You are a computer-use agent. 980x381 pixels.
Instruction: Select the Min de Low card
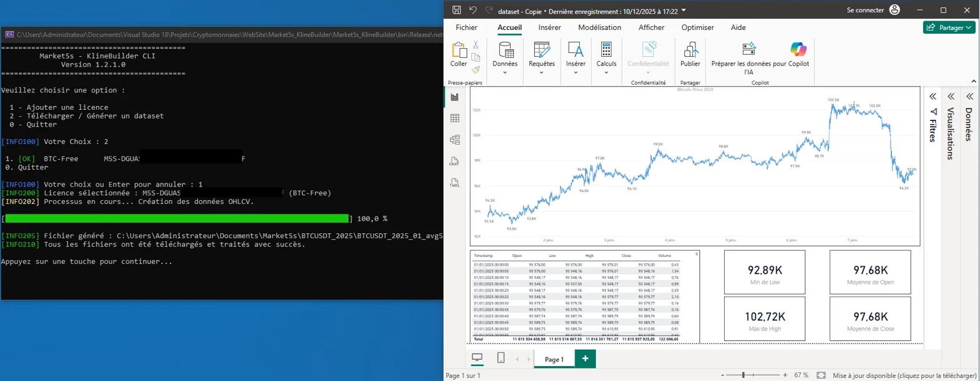tap(765, 272)
